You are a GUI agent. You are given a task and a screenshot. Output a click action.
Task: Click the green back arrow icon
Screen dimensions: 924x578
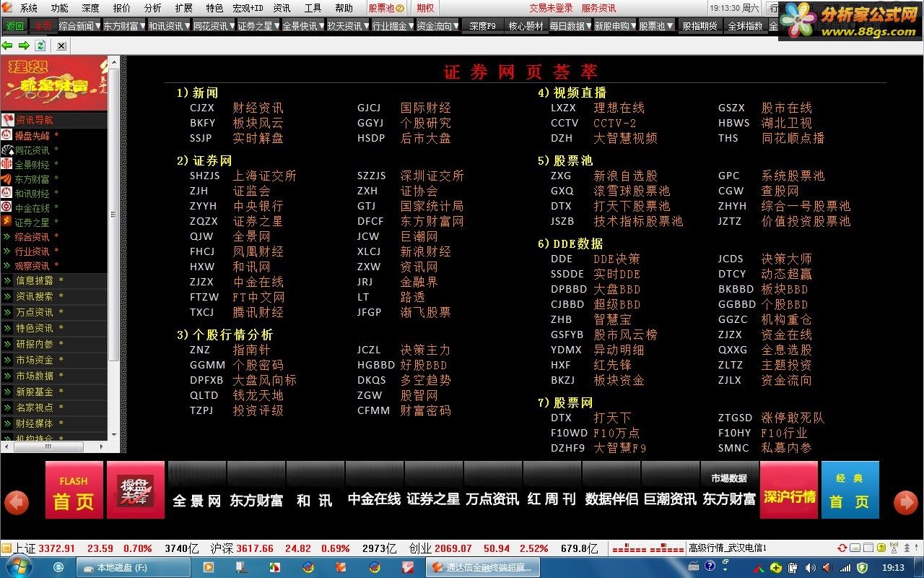8,46
